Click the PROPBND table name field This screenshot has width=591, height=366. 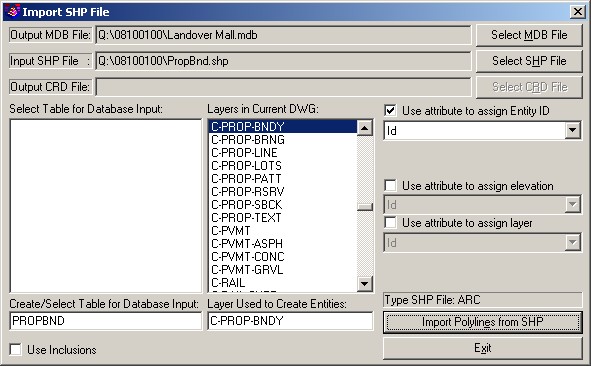point(106,321)
